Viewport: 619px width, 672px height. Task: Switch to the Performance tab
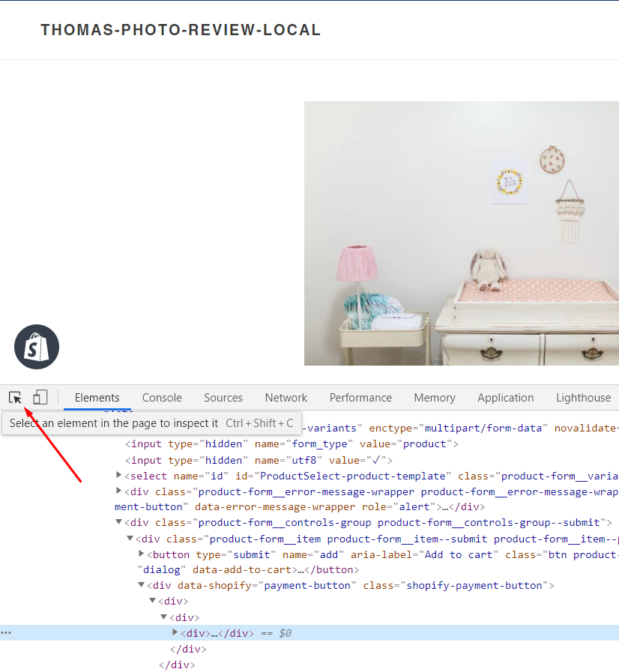(360, 398)
